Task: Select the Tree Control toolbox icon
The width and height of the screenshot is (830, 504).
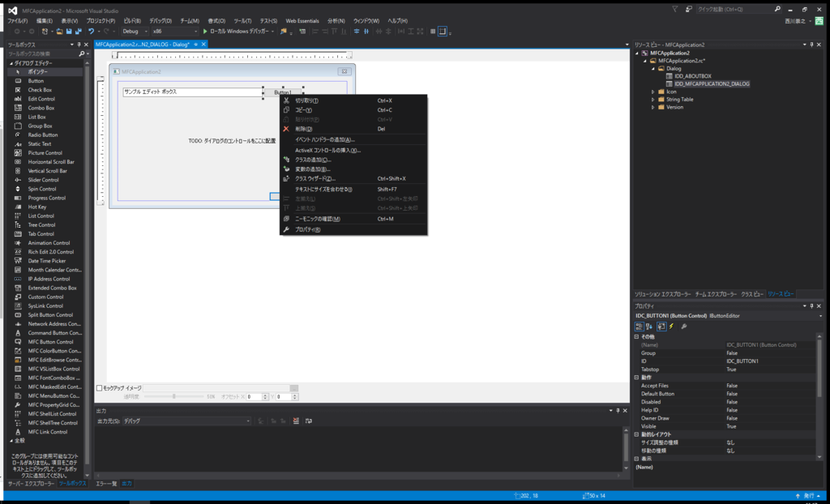Action: coord(18,225)
